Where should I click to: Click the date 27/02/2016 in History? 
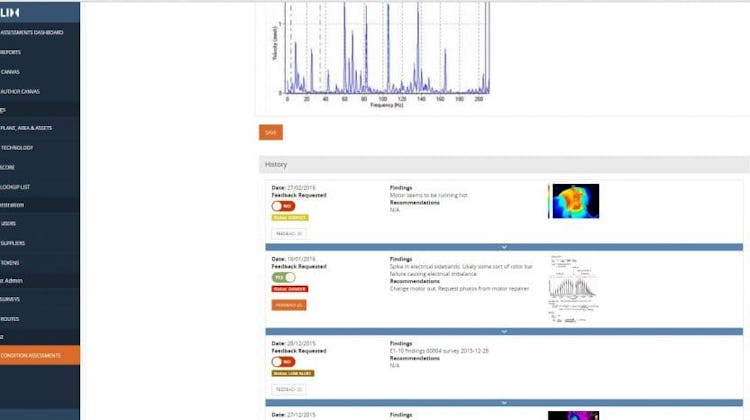coord(301,188)
